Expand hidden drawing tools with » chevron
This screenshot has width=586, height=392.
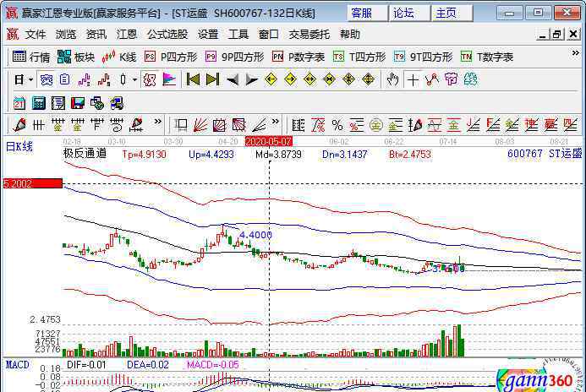click(159, 125)
